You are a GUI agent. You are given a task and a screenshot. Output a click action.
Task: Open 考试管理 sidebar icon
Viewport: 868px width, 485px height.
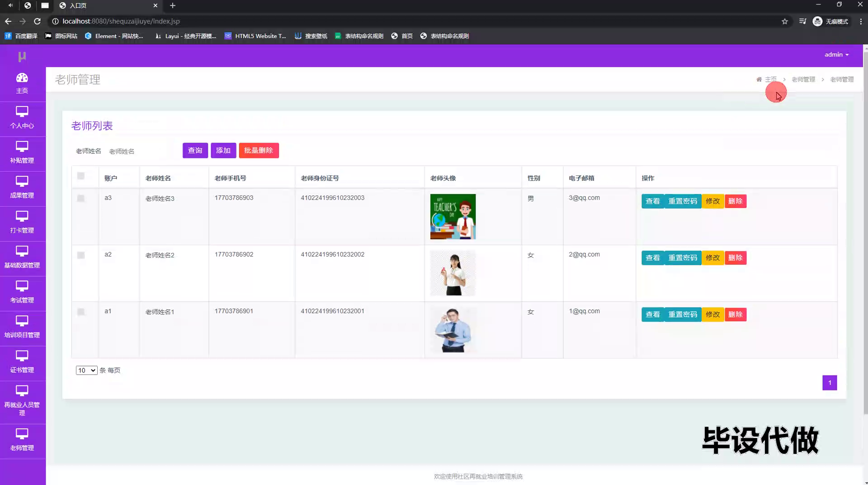click(22, 285)
